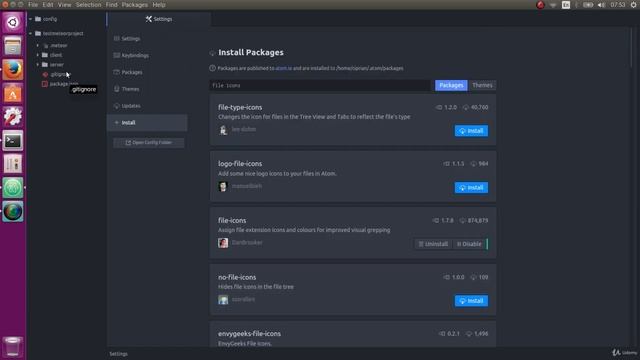Open the battery indicator menu
Viewport: 640px width, 360px height.
(588, 5)
